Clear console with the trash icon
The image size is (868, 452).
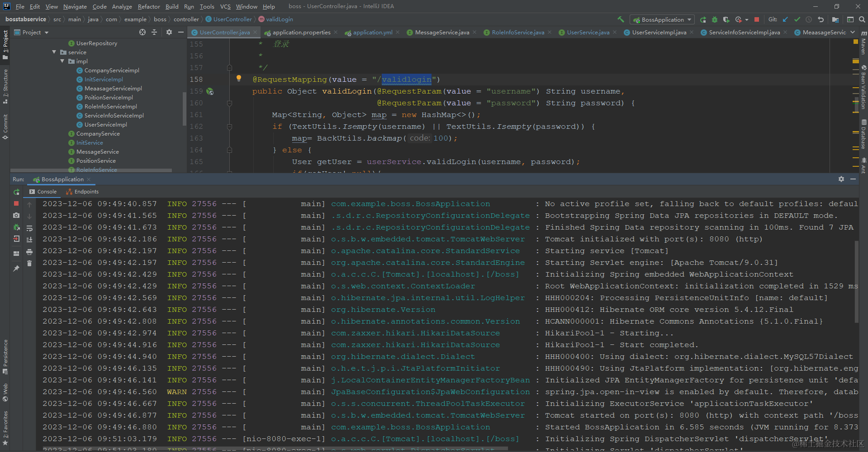[29, 264]
